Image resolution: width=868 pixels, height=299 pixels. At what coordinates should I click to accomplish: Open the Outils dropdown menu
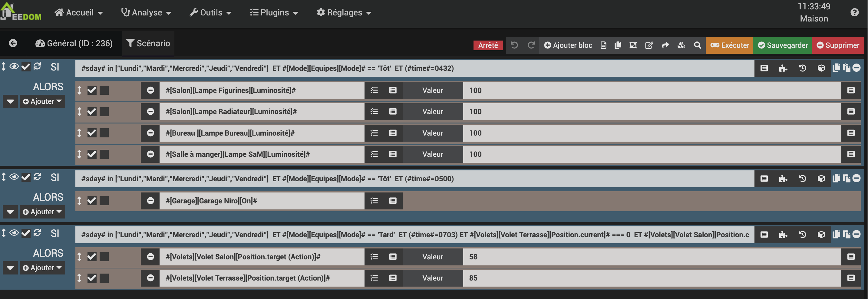click(x=211, y=12)
